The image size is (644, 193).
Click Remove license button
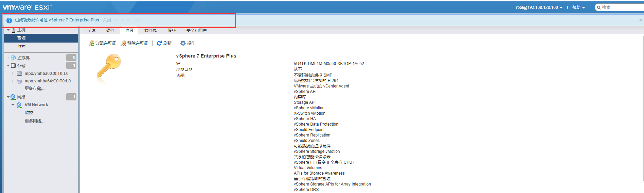tap(134, 43)
